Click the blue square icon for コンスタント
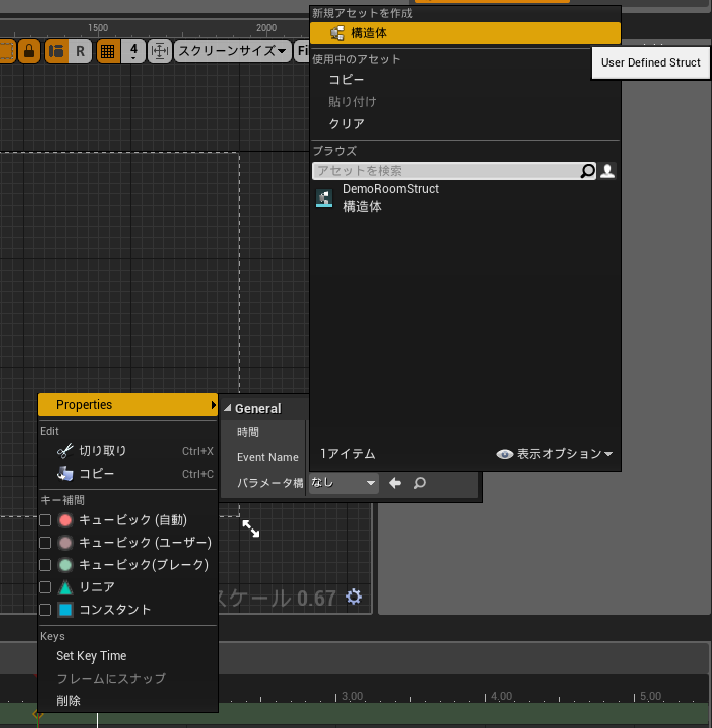 click(65, 610)
